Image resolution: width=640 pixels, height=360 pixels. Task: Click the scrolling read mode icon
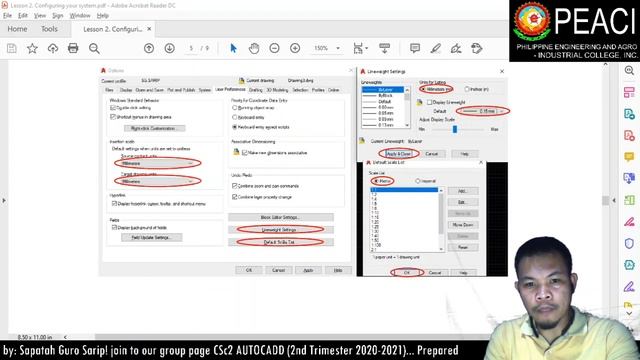(x=384, y=48)
